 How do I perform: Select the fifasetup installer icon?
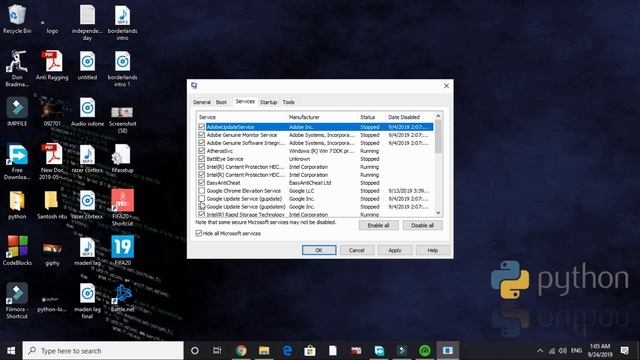[x=122, y=158]
